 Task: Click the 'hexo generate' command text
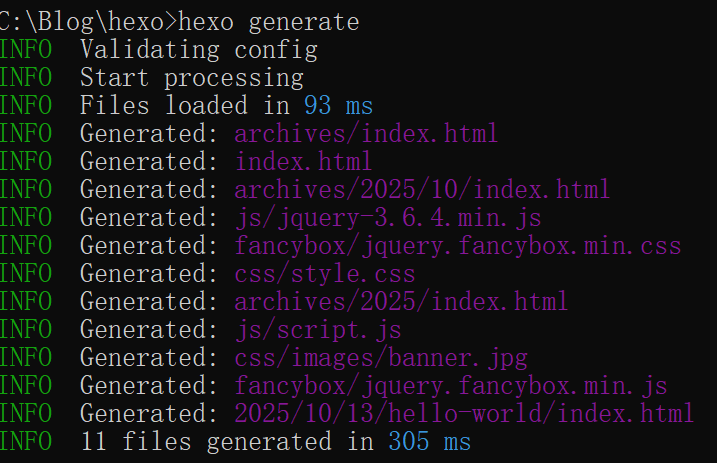tap(269, 23)
